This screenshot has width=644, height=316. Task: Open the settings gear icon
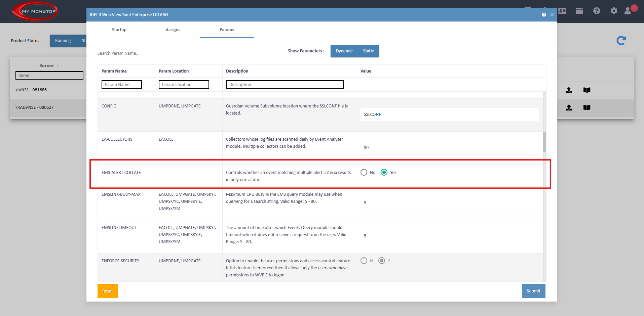(x=614, y=11)
